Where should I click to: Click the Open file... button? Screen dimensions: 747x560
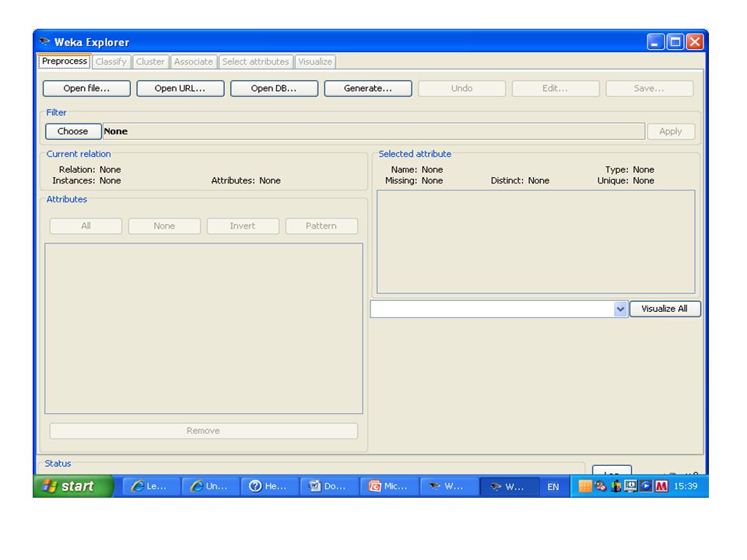(x=86, y=89)
